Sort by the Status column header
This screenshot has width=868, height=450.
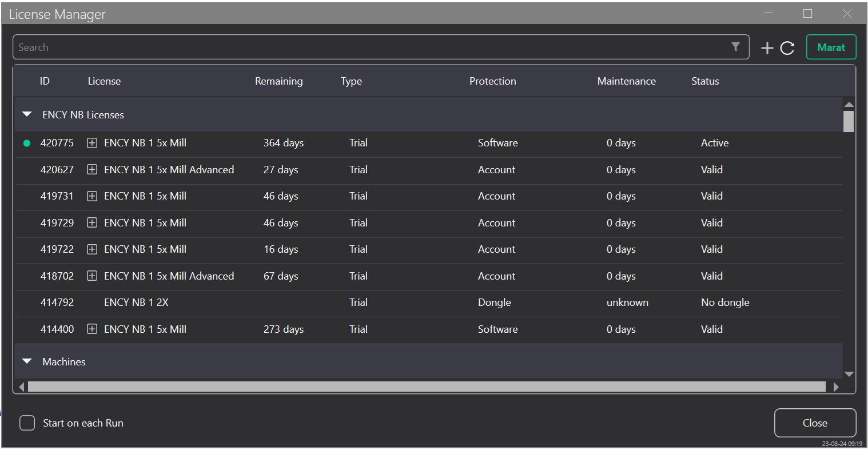point(704,81)
